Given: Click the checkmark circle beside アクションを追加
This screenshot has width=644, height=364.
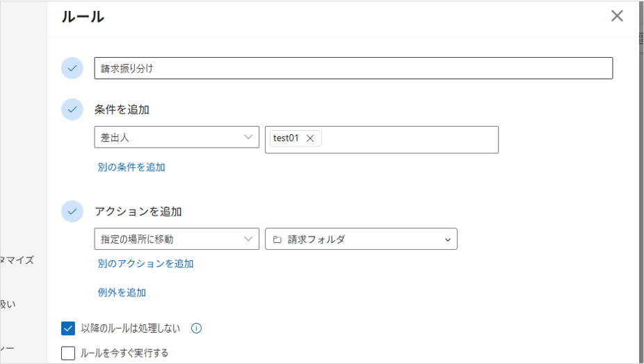Looking at the screenshot, I should click(x=72, y=211).
